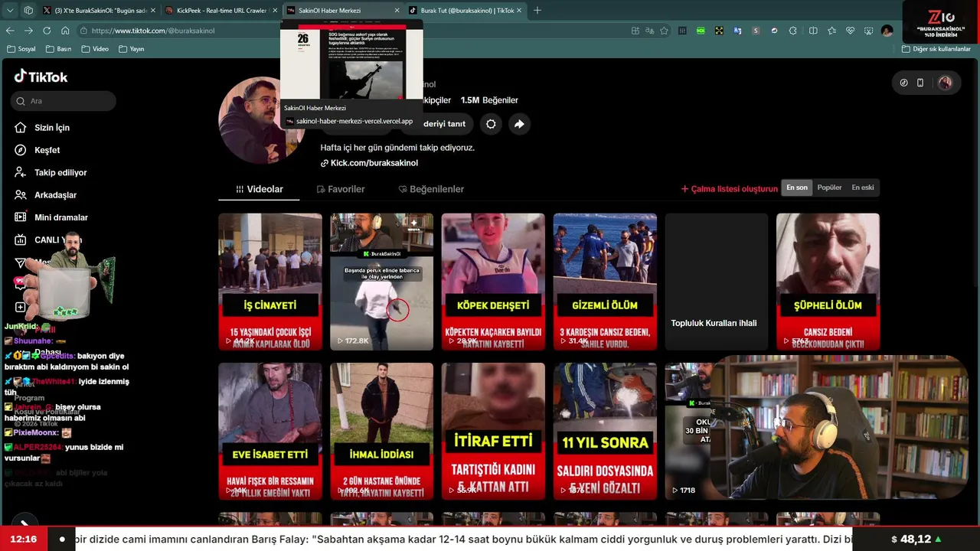Reload the page with refresh icon

(47, 31)
